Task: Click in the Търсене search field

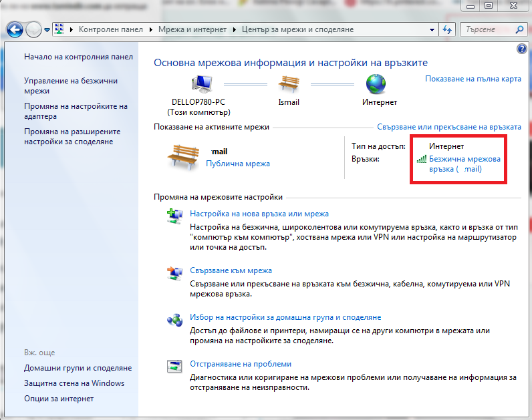Action: tap(487, 30)
